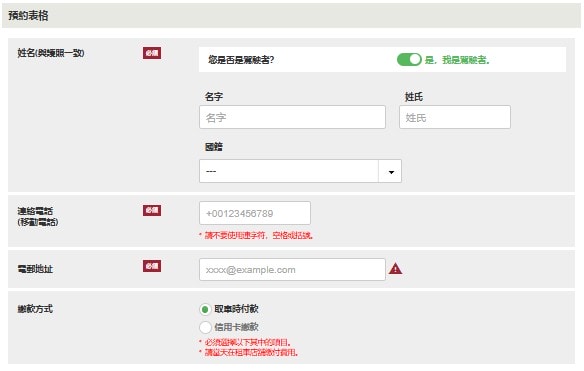Select the credit card payment (信用卡繳款) radio
This screenshot has width=584, height=371.
coord(205,327)
